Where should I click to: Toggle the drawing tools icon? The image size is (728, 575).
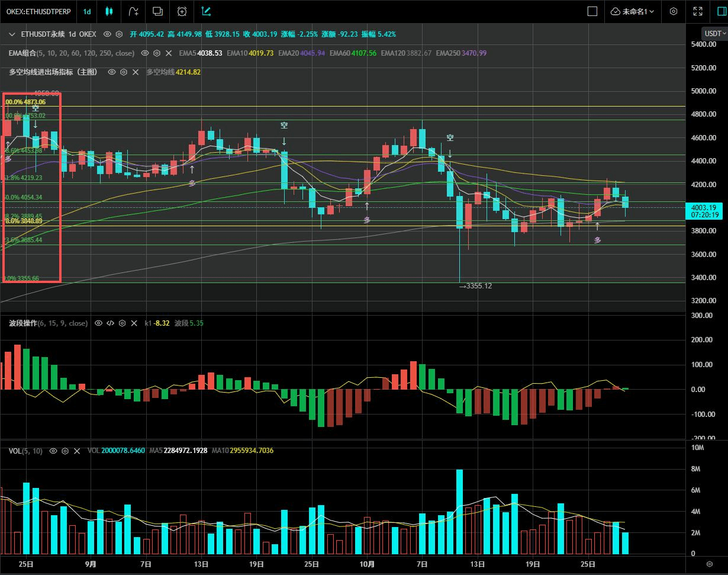pyautogui.click(x=206, y=11)
